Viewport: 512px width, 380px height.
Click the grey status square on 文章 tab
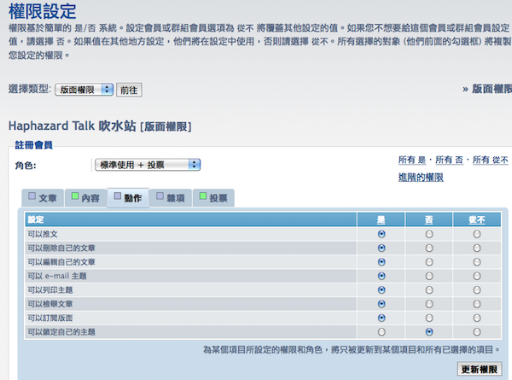(32, 196)
